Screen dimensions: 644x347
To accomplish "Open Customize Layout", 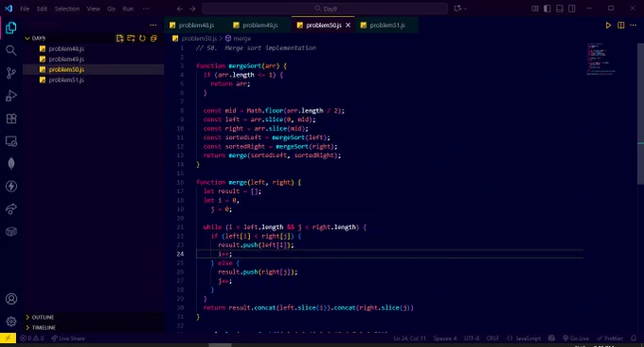I will [535, 9].
